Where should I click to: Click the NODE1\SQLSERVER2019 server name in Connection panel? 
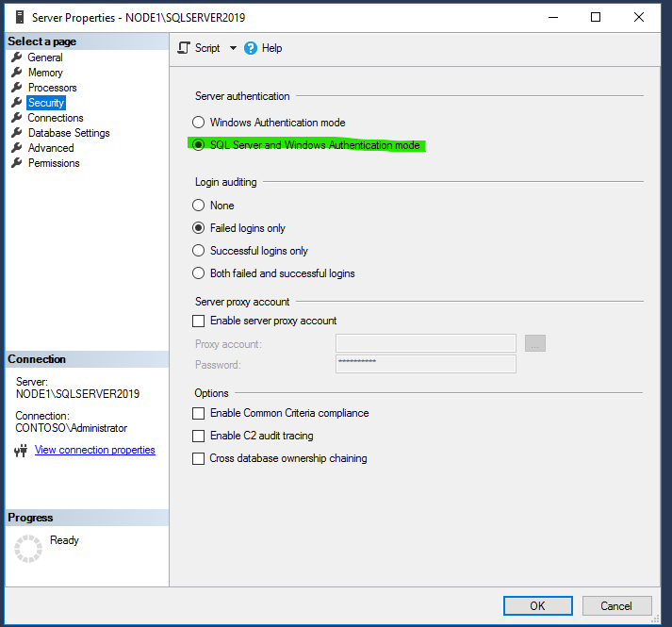77,394
